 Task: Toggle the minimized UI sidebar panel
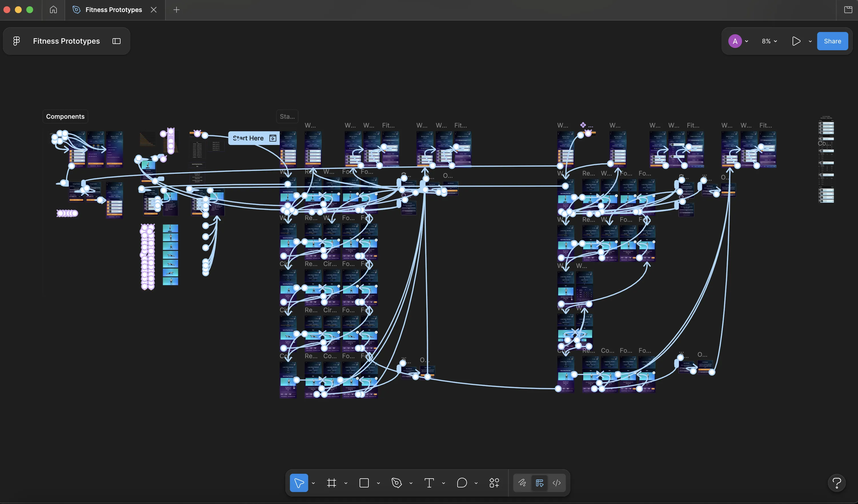point(117,41)
